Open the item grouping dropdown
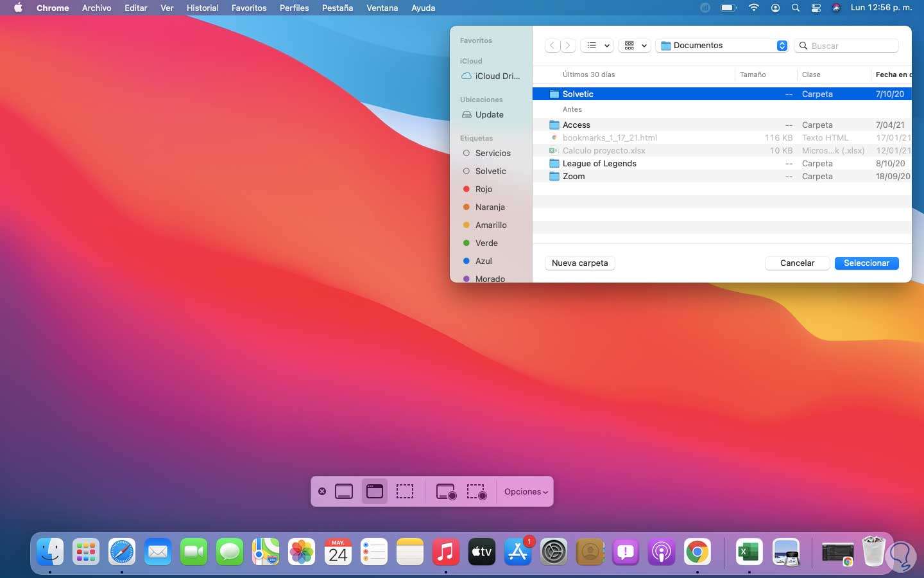Screen dimensions: 924x578 635,46
